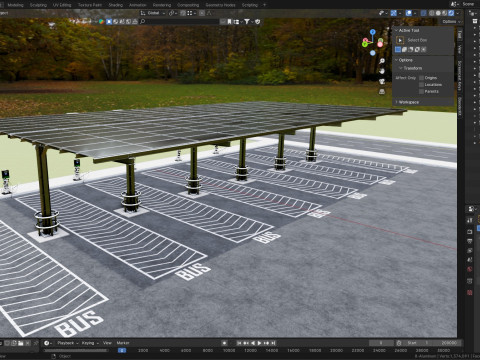Switch to the UV Editing workspace tab
The image size is (480, 360).
(x=62, y=5)
